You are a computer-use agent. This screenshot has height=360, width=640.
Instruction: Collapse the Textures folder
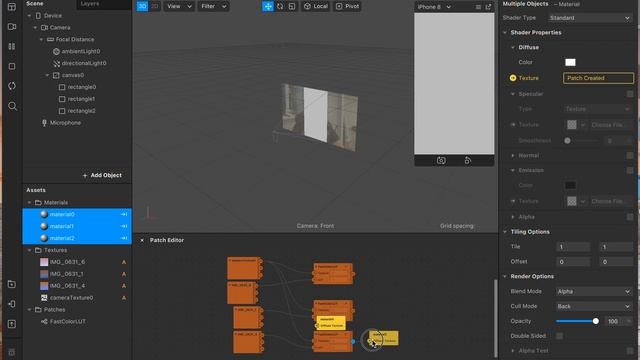(x=29, y=250)
